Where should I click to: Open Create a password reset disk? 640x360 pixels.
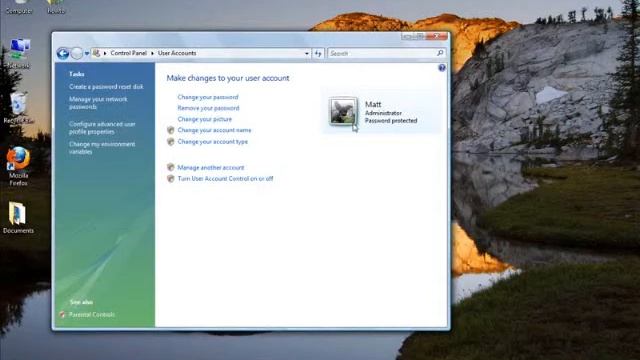(106, 87)
